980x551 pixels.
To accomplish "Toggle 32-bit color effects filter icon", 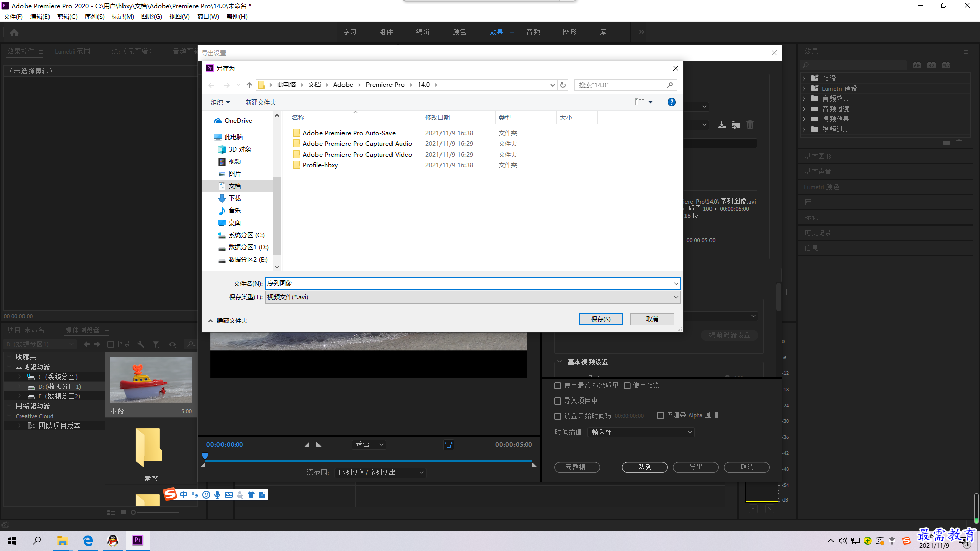I will pyautogui.click(x=932, y=65).
